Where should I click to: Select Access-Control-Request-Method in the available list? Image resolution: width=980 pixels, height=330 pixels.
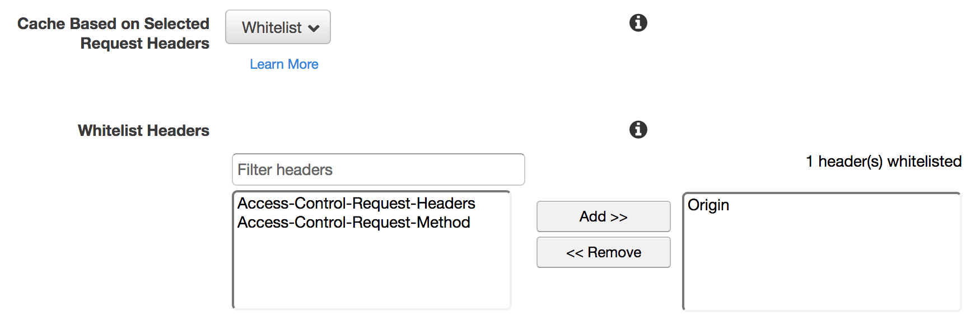(354, 223)
